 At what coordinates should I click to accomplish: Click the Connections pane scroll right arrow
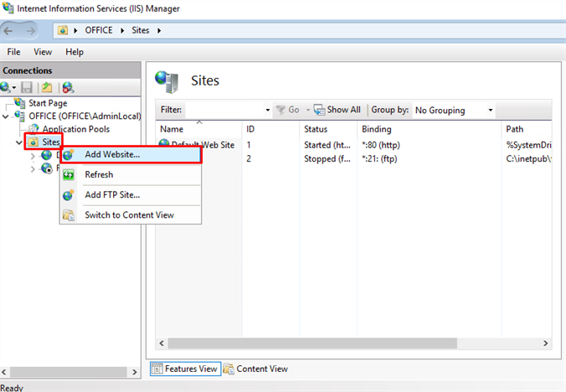click(135, 372)
